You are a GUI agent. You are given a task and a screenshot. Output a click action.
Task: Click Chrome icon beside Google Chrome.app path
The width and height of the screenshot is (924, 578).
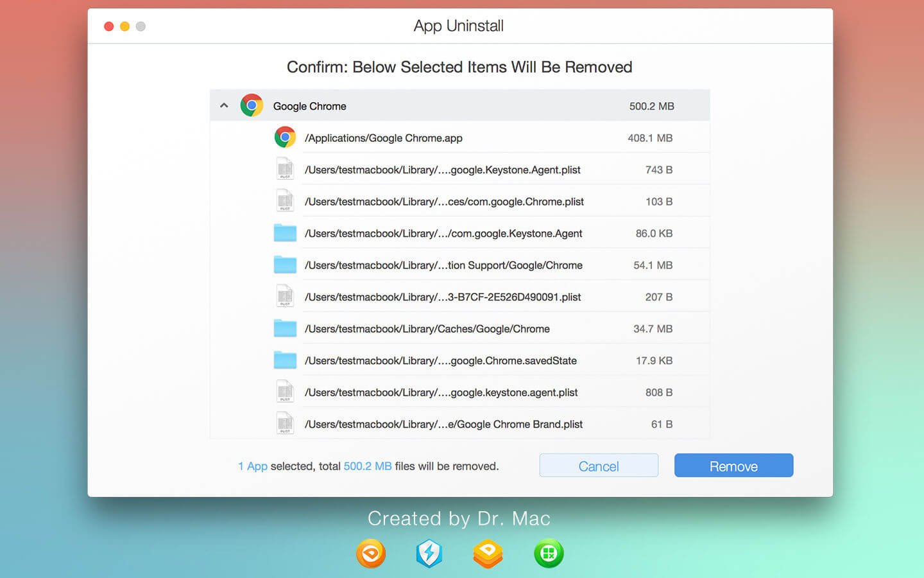point(285,137)
